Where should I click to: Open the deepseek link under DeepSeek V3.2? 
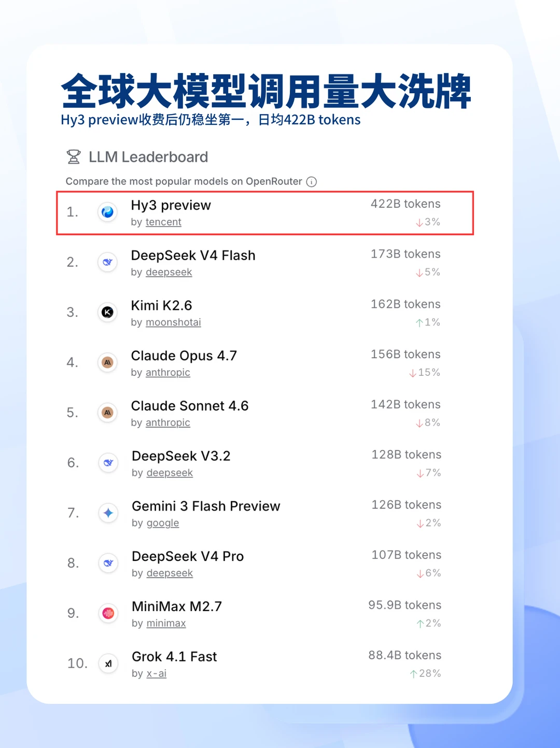[x=170, y=473]
